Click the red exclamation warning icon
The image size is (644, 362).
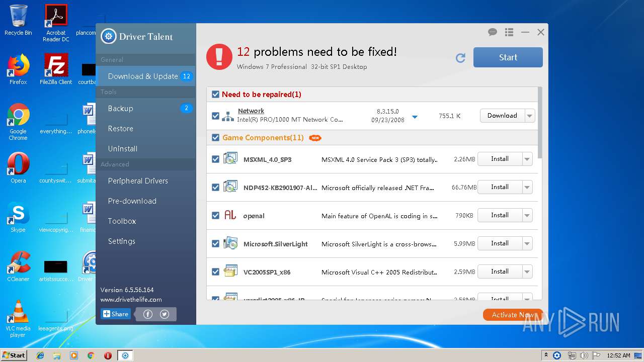[x=219, y=57]
